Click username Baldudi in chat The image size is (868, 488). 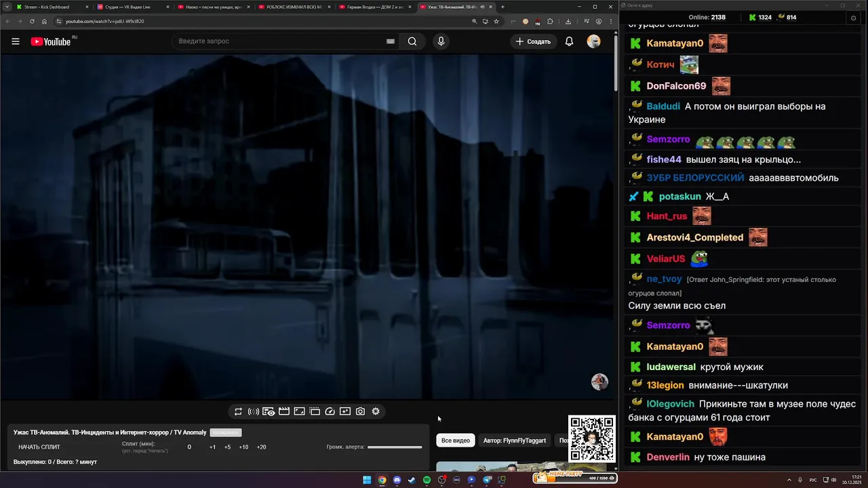tap(663, 106)
